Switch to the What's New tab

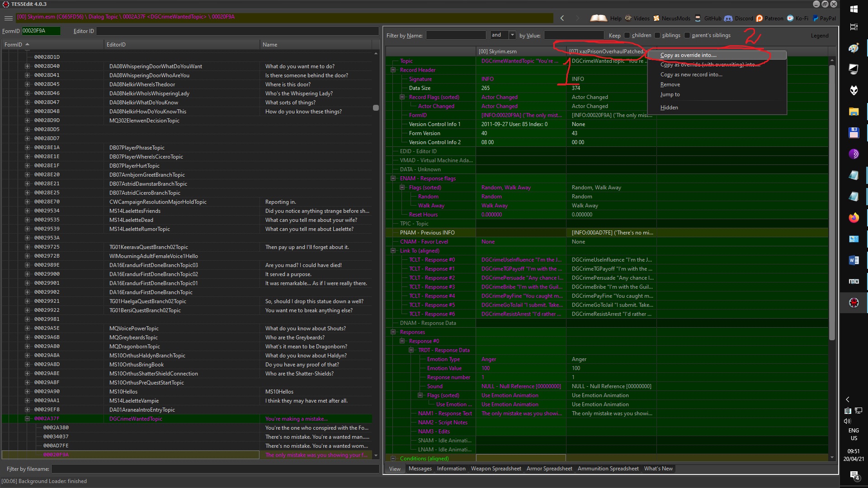(658, 469)
